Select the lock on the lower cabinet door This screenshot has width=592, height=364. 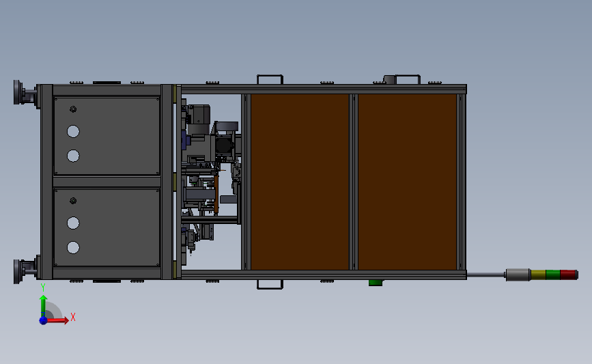[x=73, y=201]
